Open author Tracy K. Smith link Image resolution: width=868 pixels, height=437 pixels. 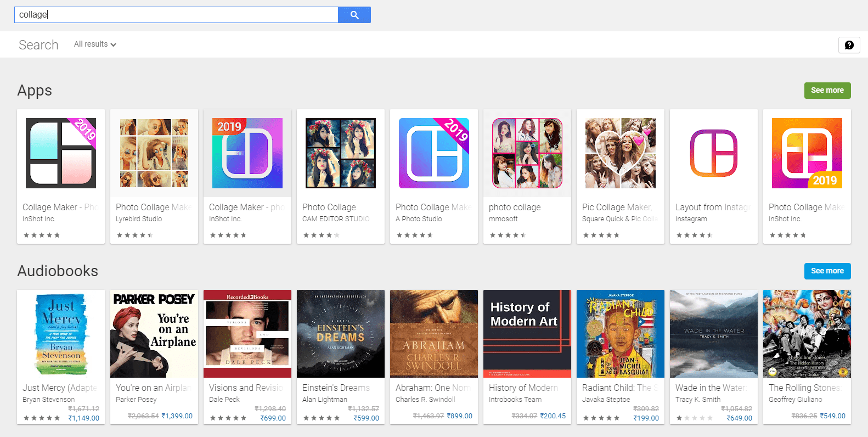pyautogui.click(x=698, y=400)
